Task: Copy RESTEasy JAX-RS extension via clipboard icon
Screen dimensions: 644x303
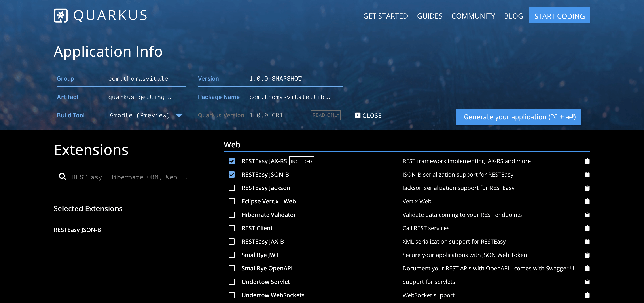Action: (587, 161)
